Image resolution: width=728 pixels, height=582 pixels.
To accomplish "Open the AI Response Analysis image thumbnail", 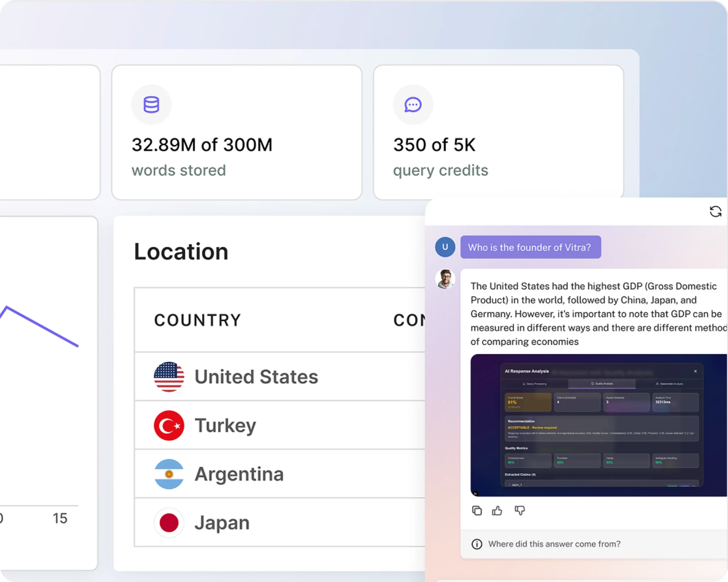I will 599,425.
